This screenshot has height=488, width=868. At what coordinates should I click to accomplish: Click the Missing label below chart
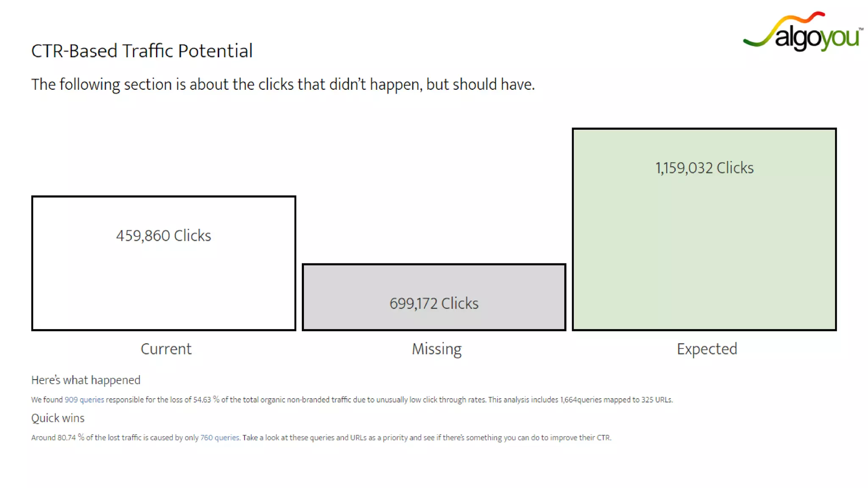(437, 349)
